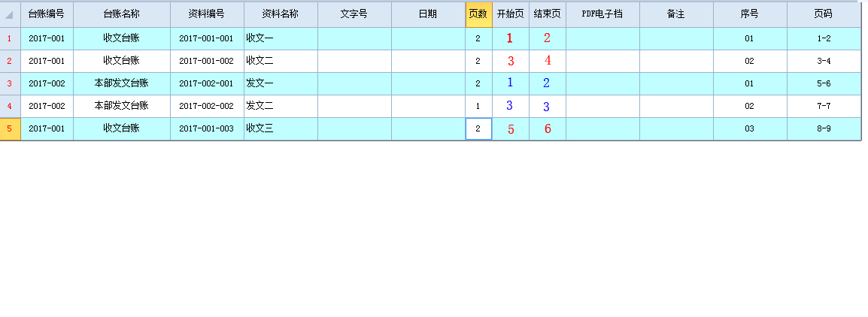Click cell 2017-001-003

tap(207, 129)
